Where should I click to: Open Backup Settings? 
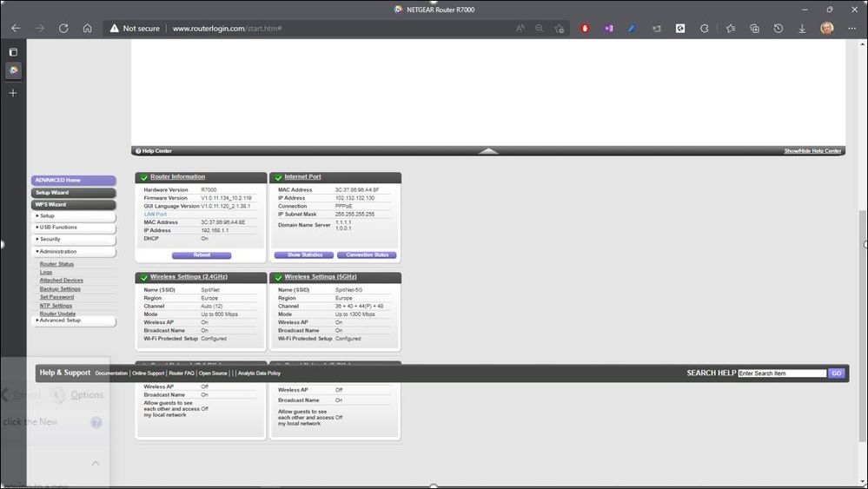tap(60, 288)
